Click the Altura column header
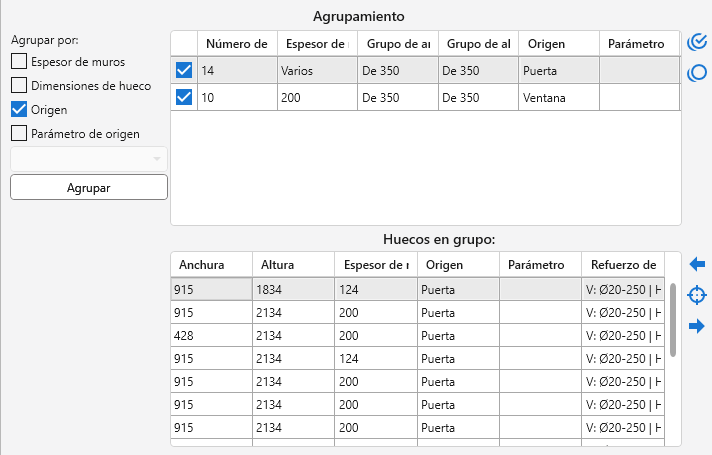This screenshot has height=455, width=712. [292, 264]
